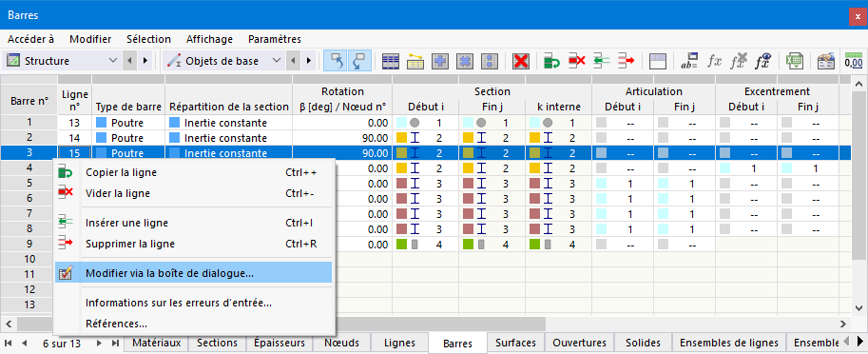Click the Rotation cell 90.00 in row 2
868x354 pixels.
pos(342,137)
